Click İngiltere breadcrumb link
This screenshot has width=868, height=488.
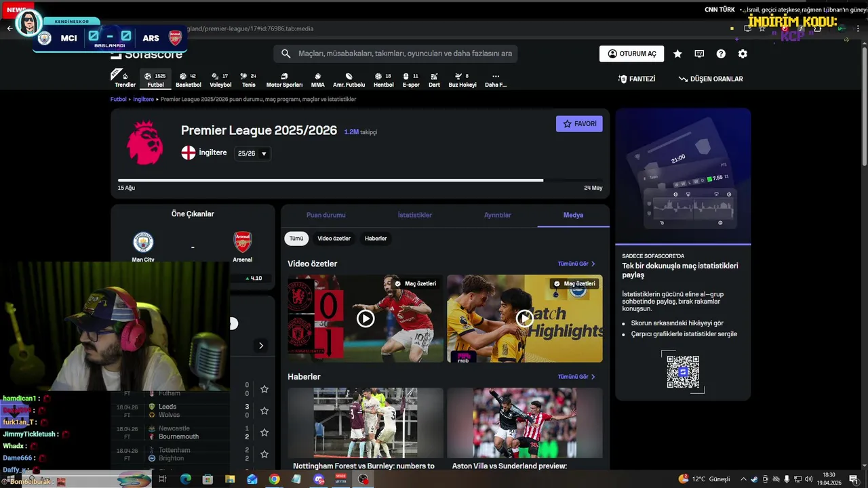143,100
